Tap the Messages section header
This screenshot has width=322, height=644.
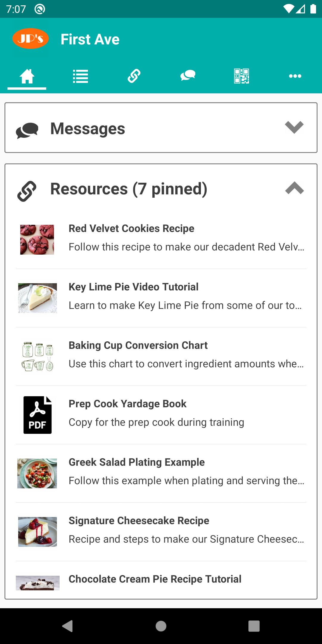[x=161, y=128]
